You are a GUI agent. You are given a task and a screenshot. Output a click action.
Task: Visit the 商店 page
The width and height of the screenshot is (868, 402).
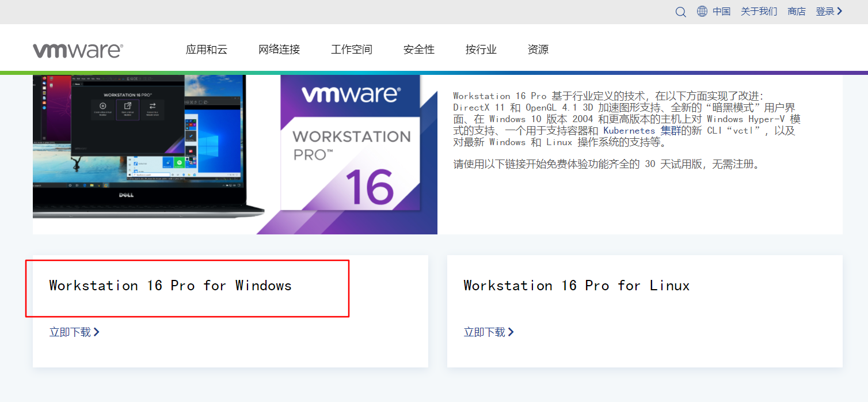tap(797, 11)
